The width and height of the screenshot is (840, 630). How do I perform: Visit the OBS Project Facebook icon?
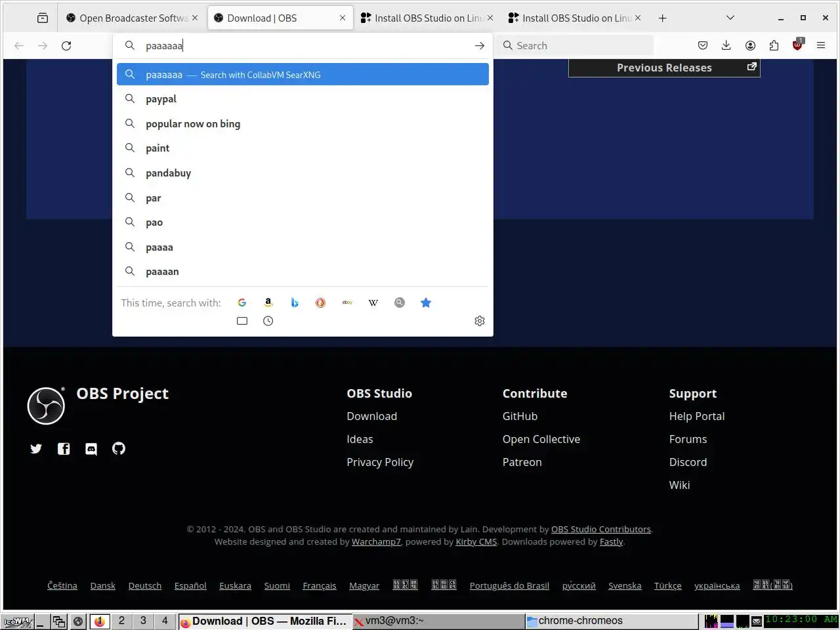point(64,449)
